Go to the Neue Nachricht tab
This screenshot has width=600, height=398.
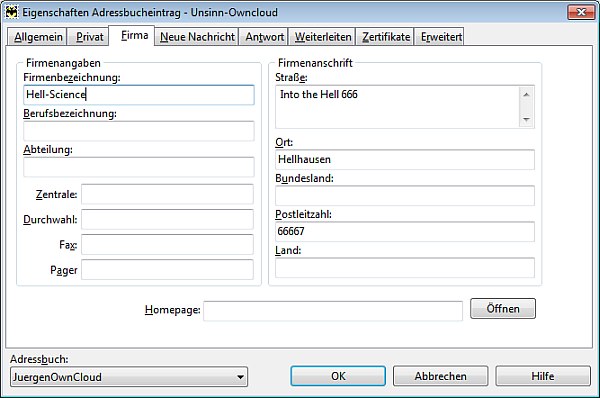(197, 37)
